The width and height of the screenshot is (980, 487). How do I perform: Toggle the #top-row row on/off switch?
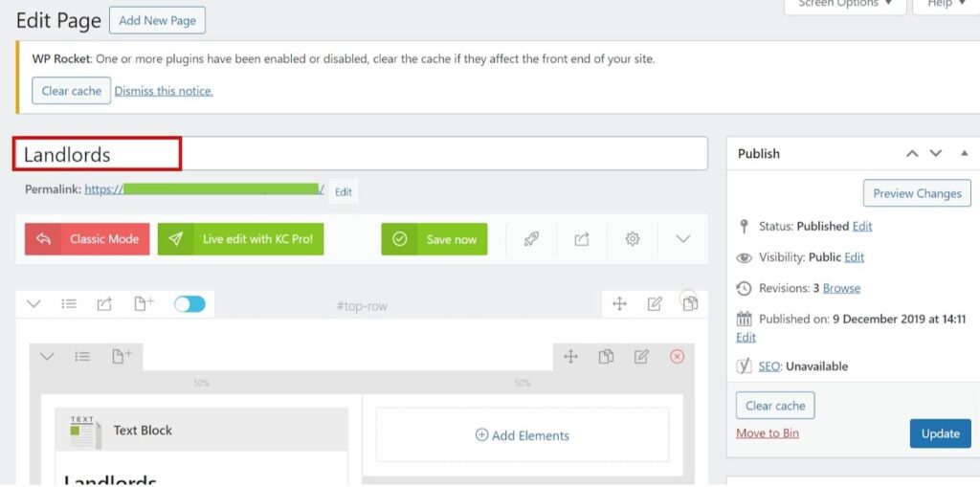[190, 304]
